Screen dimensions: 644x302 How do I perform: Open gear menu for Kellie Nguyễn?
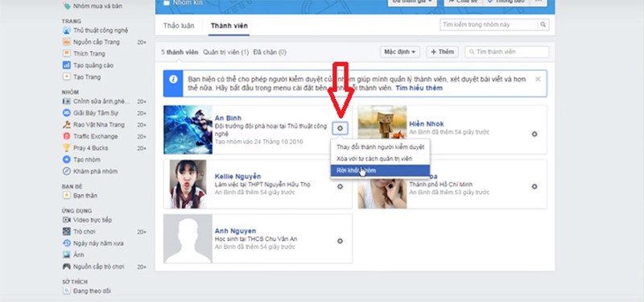pyautogui.click(x=340, y=187)
